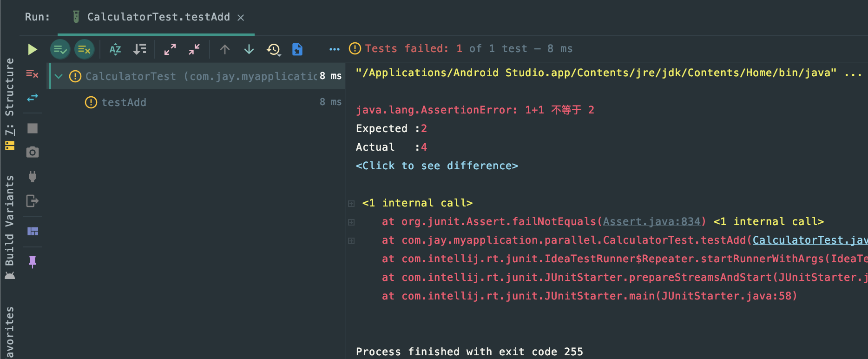Collapse all test tree nodes

(194, 49)
